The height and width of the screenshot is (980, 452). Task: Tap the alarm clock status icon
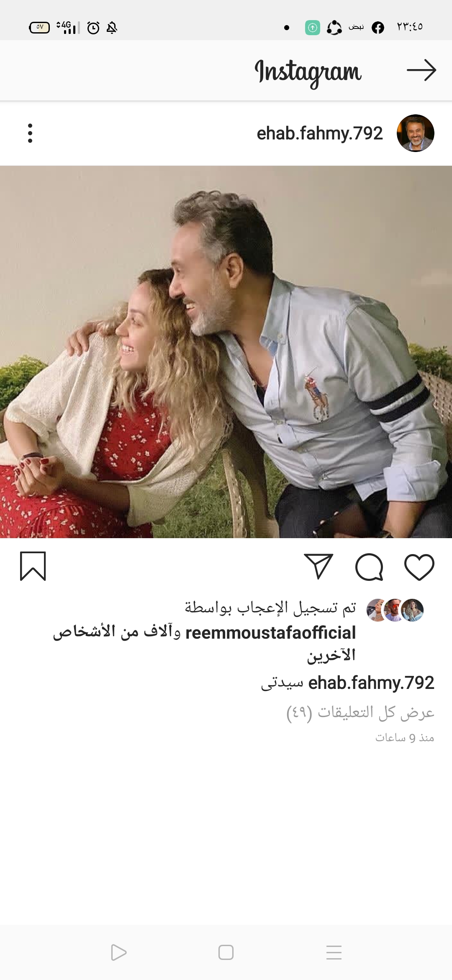(x=93, y=28)
